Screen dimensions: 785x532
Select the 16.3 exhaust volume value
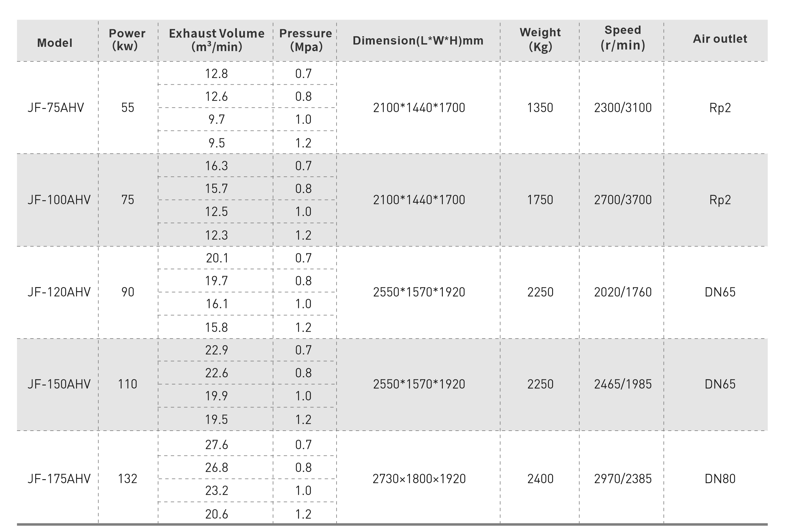(x=217, y=166)
